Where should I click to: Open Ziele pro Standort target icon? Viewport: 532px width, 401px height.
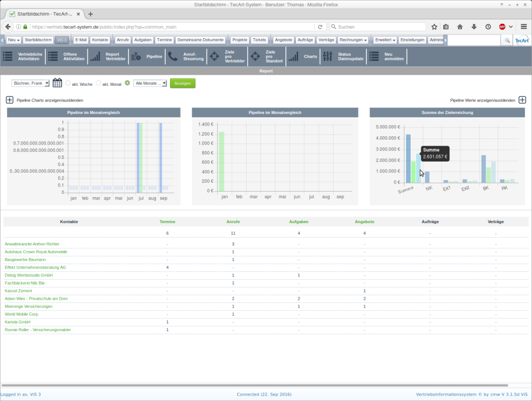[255, 56]
